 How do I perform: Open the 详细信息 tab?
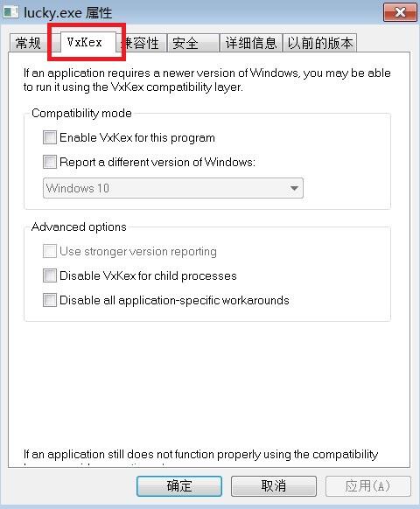251,43
